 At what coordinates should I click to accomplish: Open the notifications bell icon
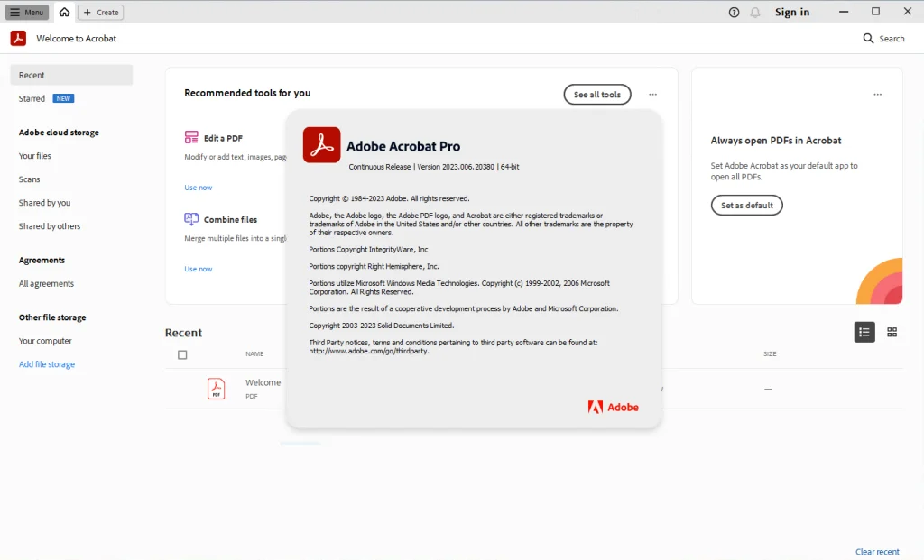755,13
